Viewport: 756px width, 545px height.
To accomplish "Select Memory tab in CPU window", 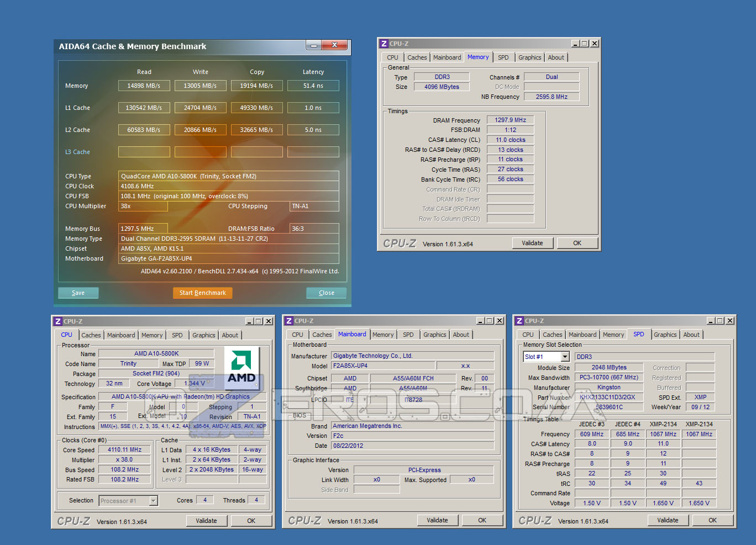I will (x=152, y=335).
